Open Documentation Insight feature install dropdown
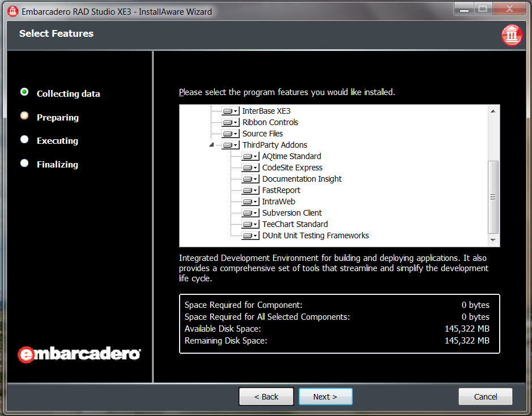This screenshot has height=416, width=532. pos(250,179)
